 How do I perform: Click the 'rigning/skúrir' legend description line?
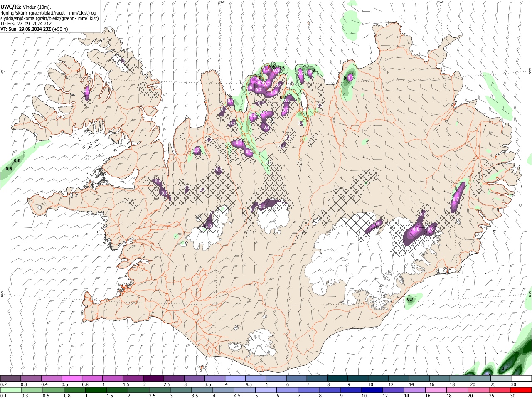pos(48,12)
